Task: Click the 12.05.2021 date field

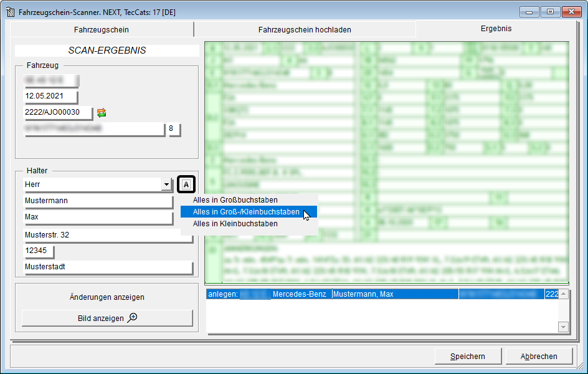Action: click(50, 96)
